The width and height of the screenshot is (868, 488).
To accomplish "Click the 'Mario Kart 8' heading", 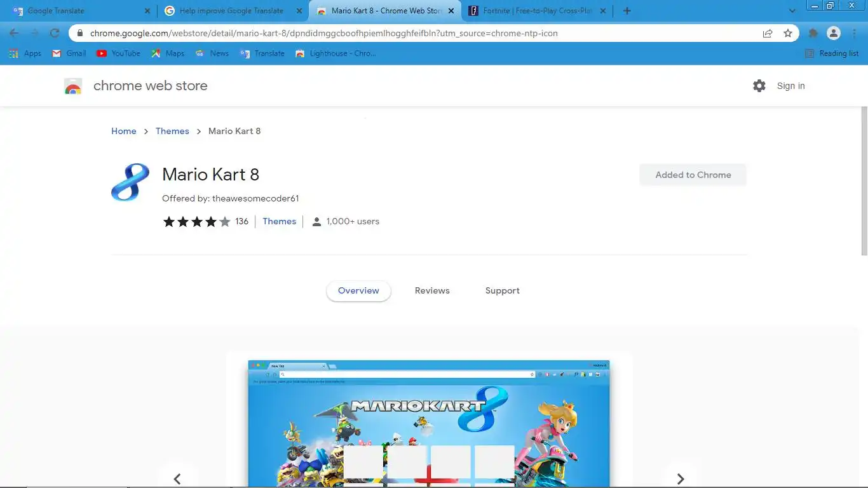I will click(211, 174).
